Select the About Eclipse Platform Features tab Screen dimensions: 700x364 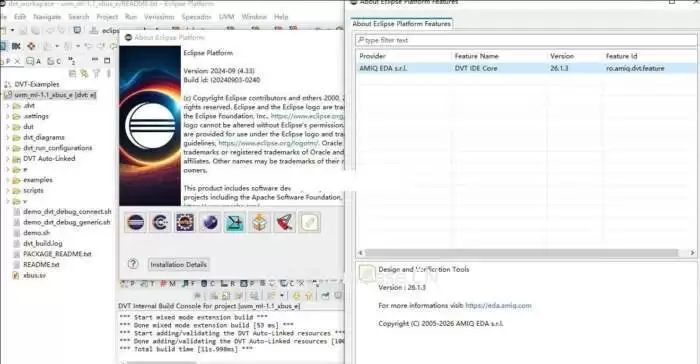(x=401, y=24)
